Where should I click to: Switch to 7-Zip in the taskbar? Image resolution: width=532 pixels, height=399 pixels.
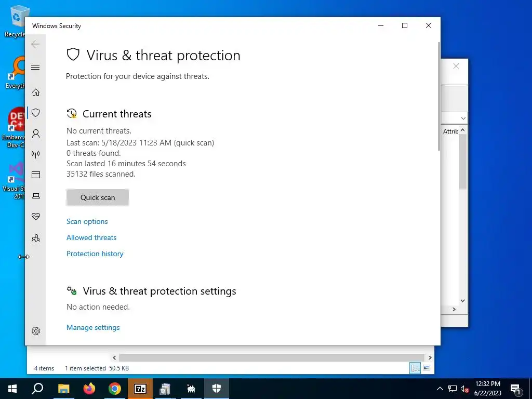coord(140,389)
